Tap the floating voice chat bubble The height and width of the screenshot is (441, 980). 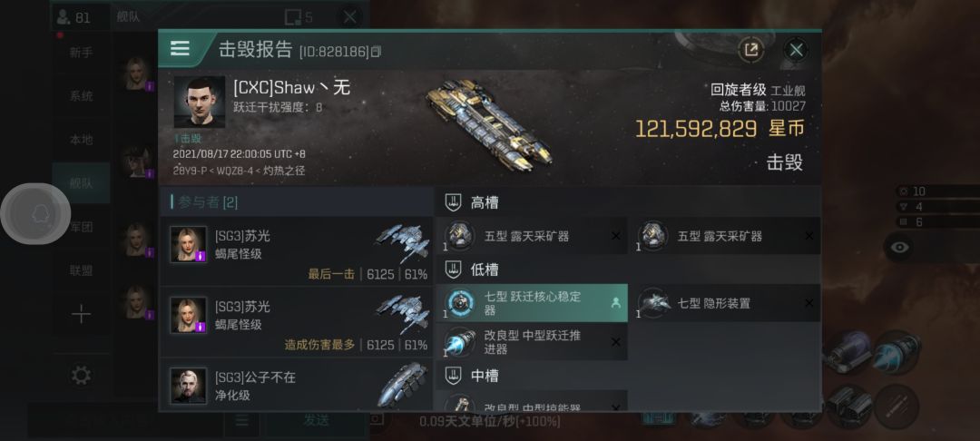pos(35,213)
